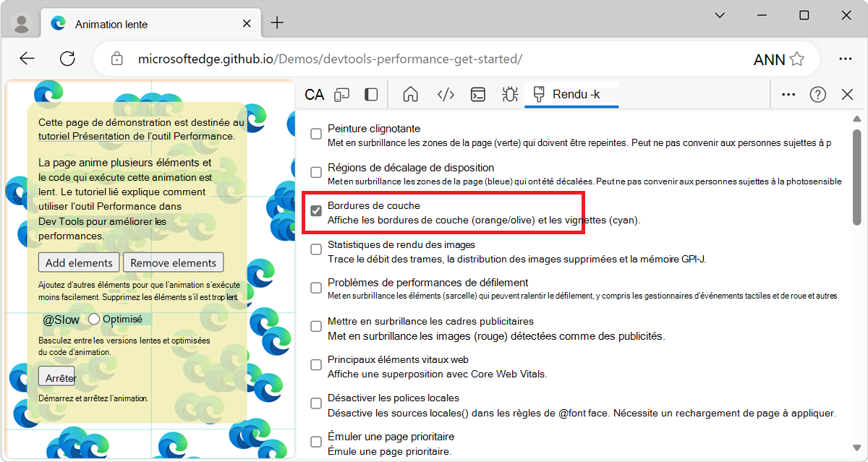Click the @Slow label text
This screenshot has height=462, width=868.
pos(61,320)
